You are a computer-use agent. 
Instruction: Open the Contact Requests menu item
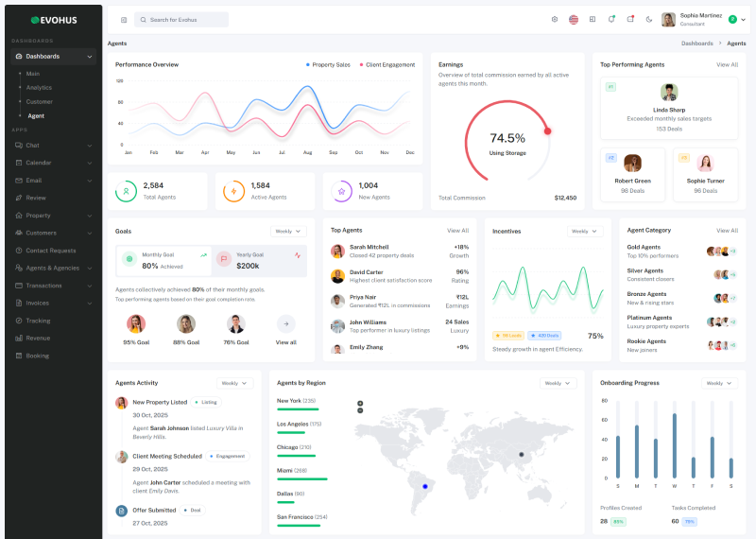tap(50, 251)
